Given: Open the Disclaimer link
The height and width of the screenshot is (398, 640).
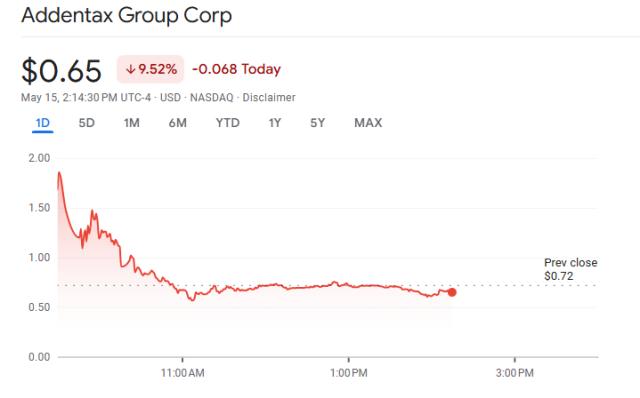Looking at the screenshot, I should click(x=269, y=98).
